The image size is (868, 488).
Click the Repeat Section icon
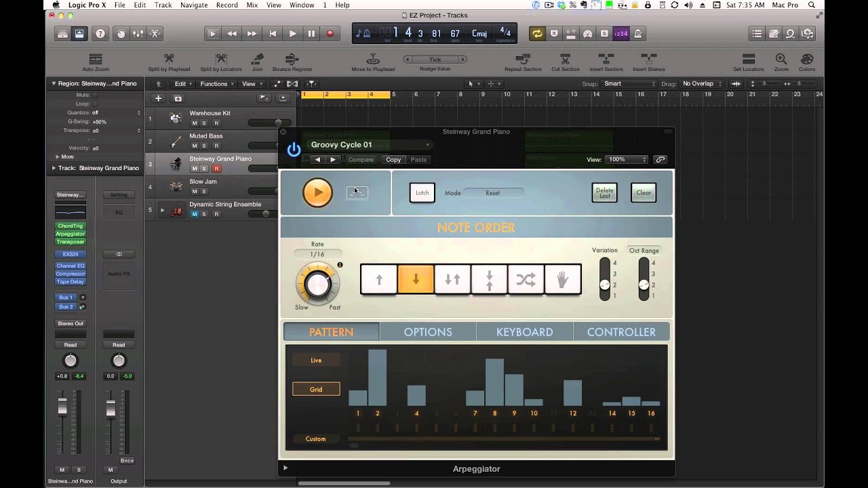tap(523, 60)
